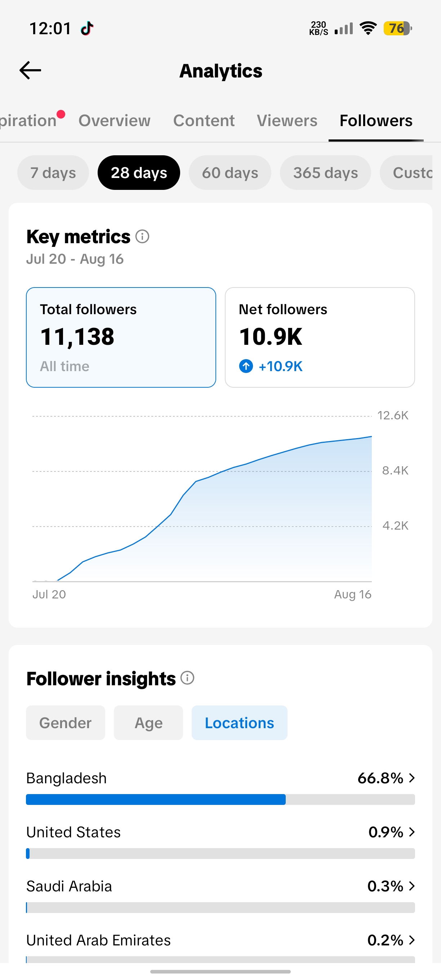Open Key metrics info icon

point(142,237)
